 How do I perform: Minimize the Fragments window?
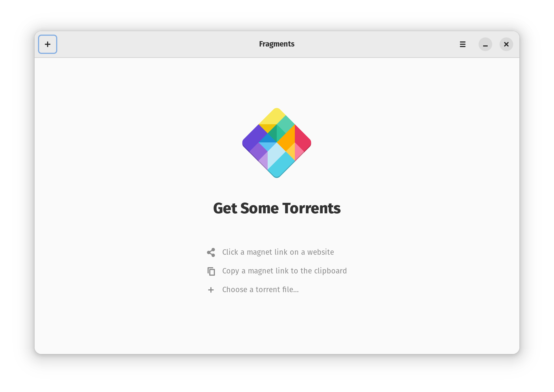tap(485, 44)
